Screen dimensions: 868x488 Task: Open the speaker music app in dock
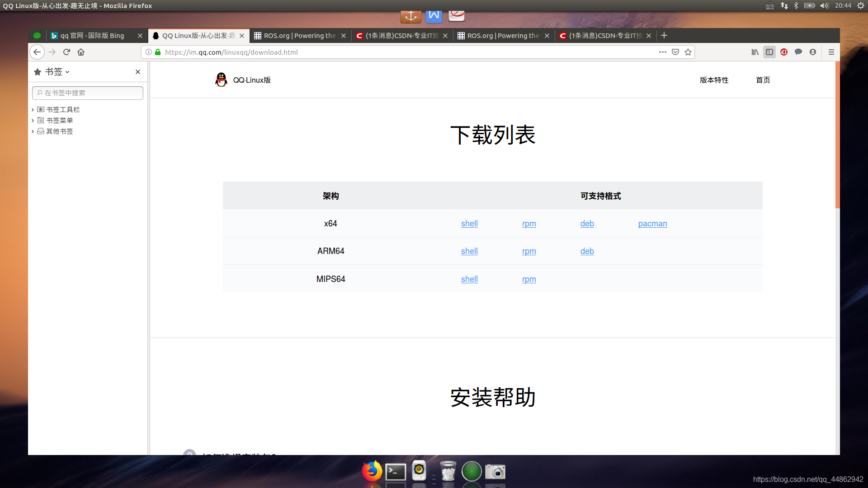coord(419,471)
